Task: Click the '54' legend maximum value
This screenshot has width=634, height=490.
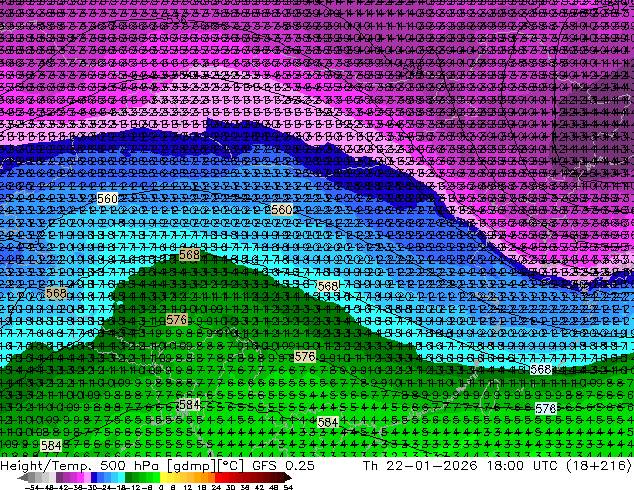Action: (288, 487)
